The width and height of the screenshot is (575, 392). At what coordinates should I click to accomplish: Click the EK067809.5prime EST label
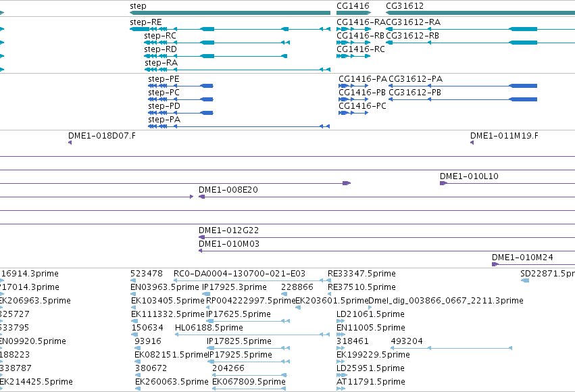[249, 382]
